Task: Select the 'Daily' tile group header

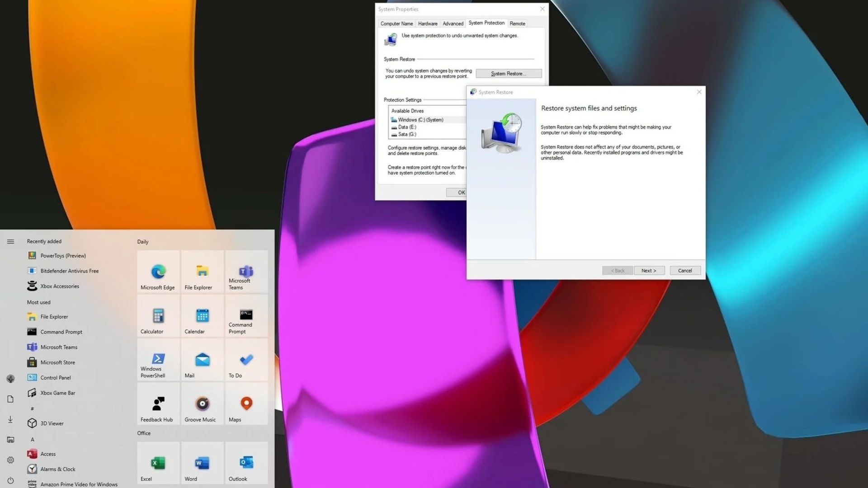Action: pyautogui.click(x=143, y=242)
